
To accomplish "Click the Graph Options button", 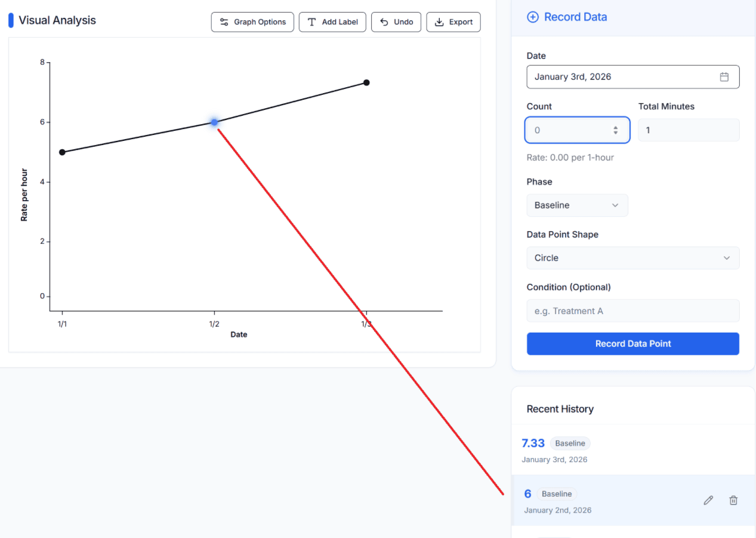I will click(252, 22).
